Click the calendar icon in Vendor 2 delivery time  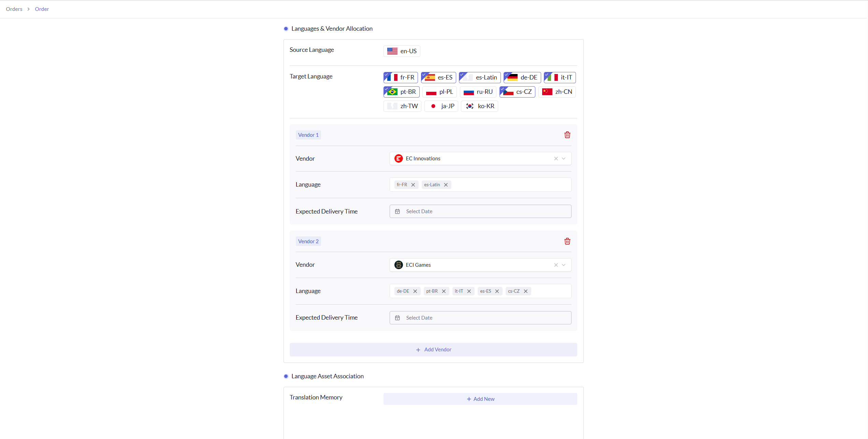click(x=397, y=318)
